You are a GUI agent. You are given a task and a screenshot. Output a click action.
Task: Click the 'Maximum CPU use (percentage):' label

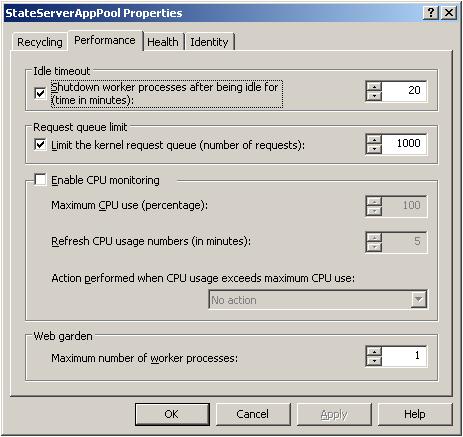point(129,205)
